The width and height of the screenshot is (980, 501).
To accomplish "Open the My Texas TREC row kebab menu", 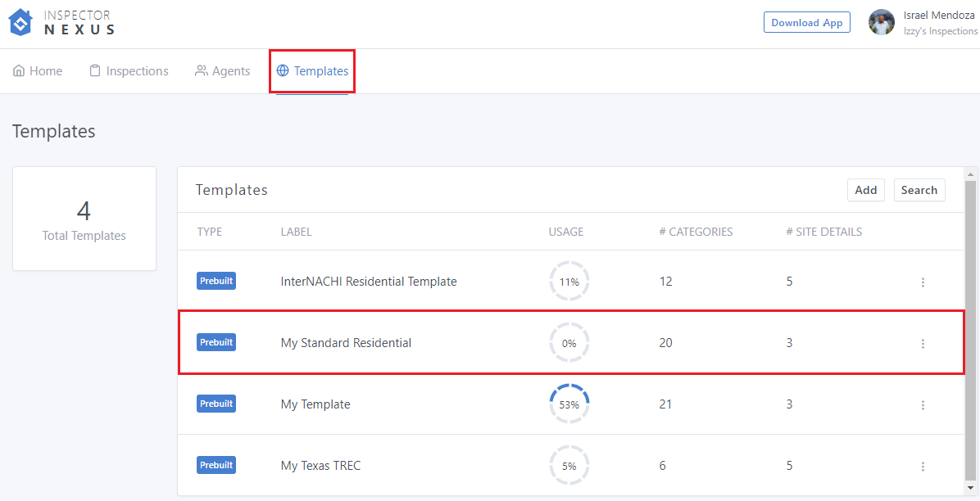I will tap(923, 467).
